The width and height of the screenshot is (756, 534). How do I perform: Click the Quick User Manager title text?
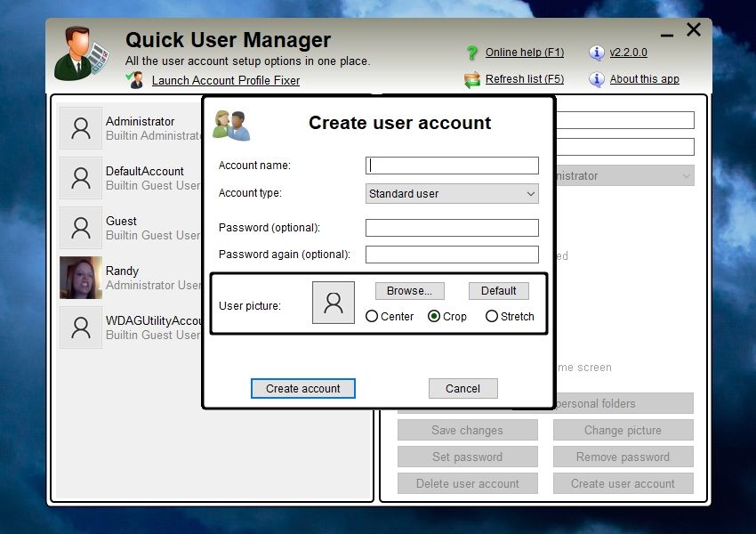[228, 40]
